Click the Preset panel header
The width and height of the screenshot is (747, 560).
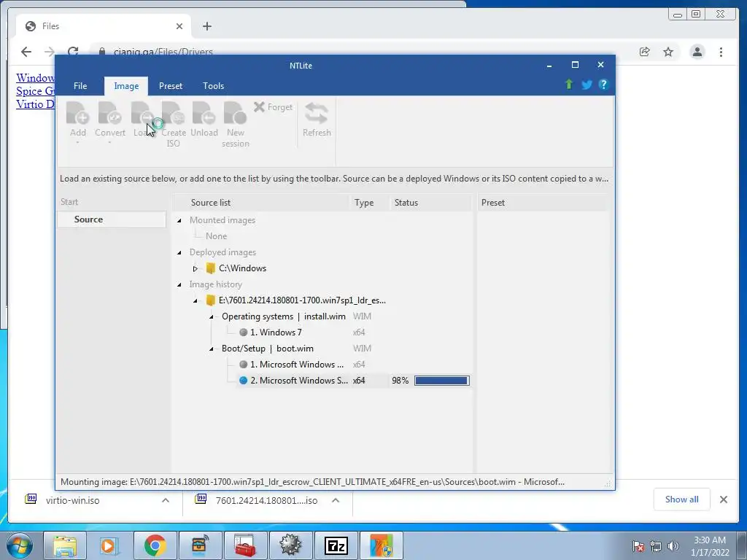click(x=543, y=203)
